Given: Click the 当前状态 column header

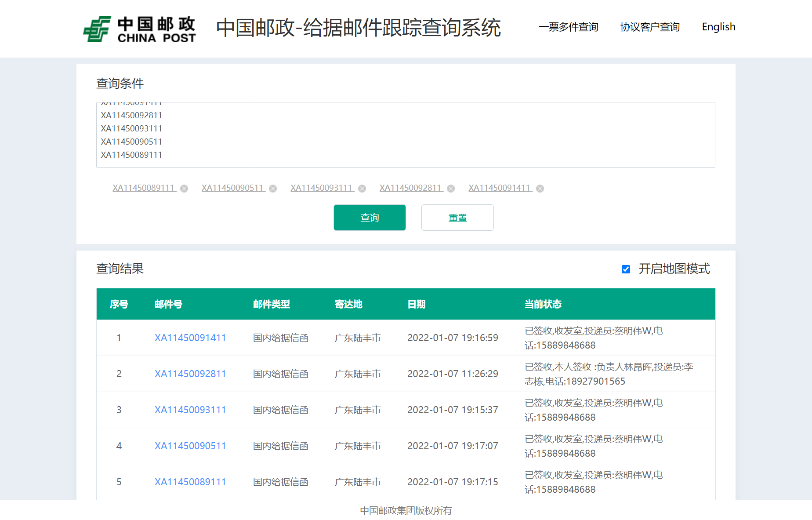Looking at the screenshot, I should pos(543,304).
